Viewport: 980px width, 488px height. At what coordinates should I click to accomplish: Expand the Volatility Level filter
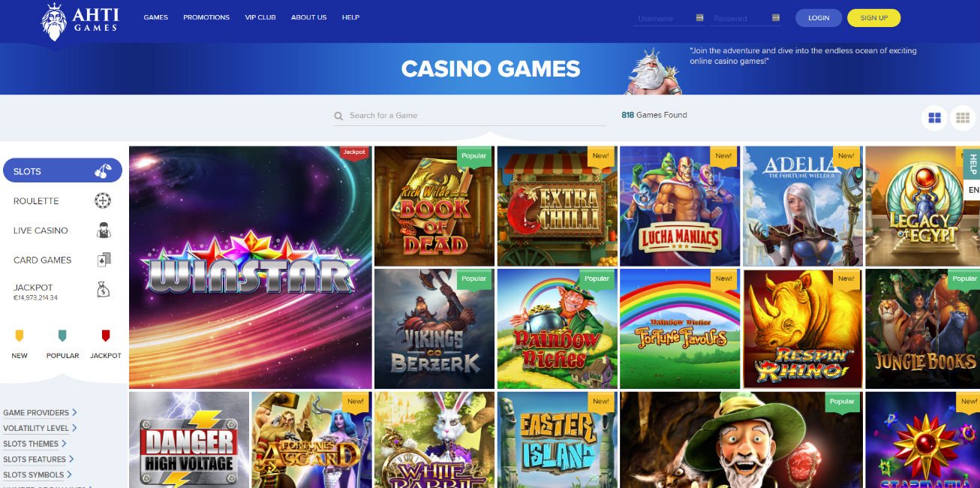(x=40, y=428)
